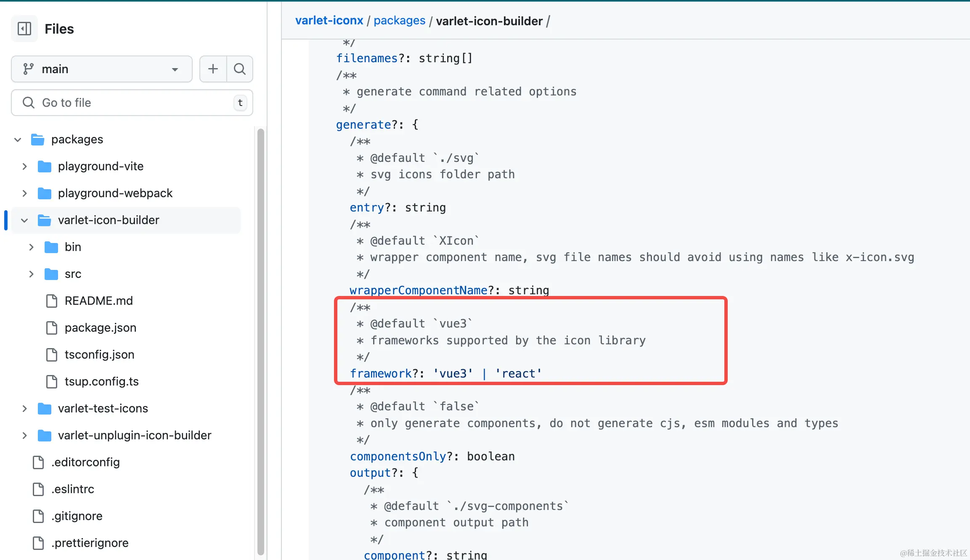Collapse the varlet-icon-builder folder chevron
This screenshot has width=970, height=560.
click(24, 220)
